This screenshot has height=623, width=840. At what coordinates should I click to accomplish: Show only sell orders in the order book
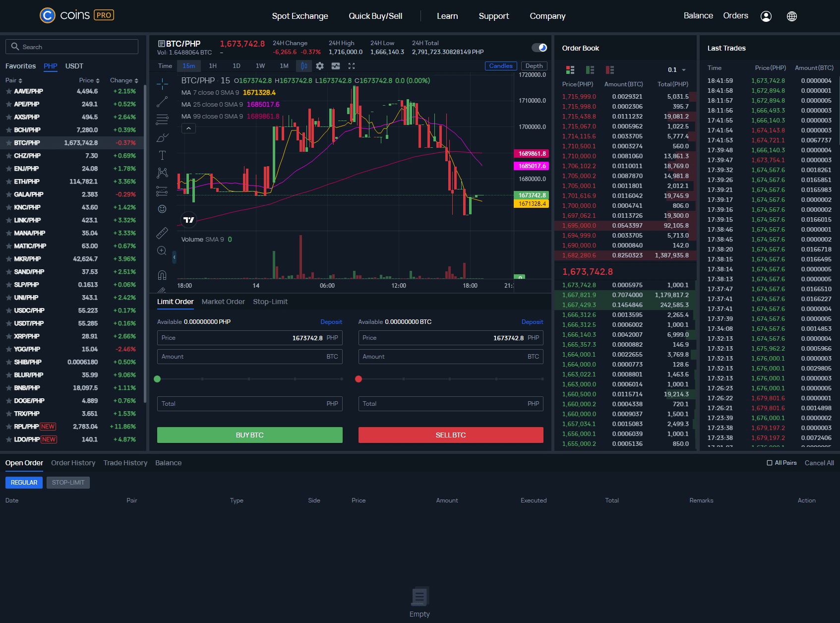610,70
